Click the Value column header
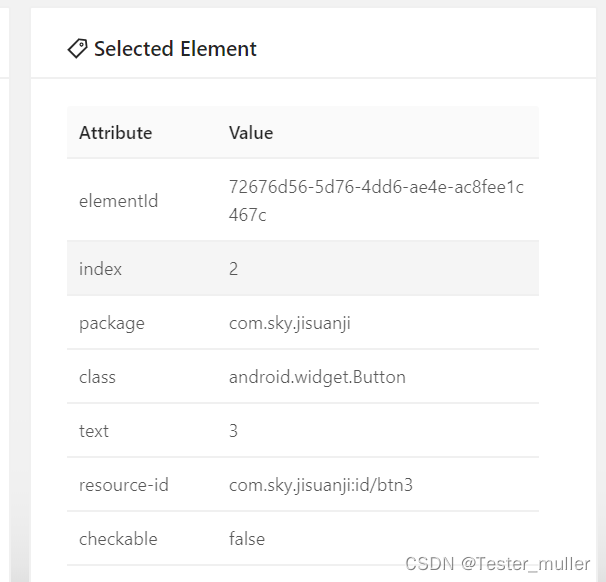 251,133
